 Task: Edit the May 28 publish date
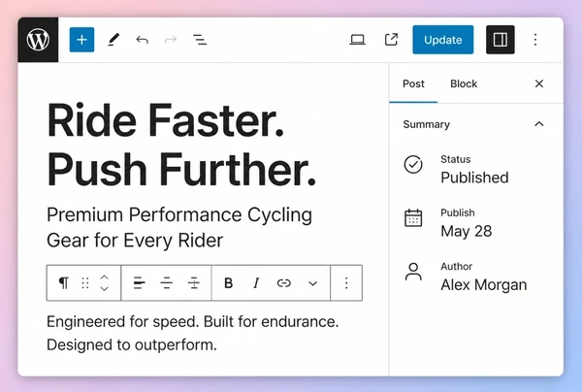pyautogui.click(x=467, y=231)
